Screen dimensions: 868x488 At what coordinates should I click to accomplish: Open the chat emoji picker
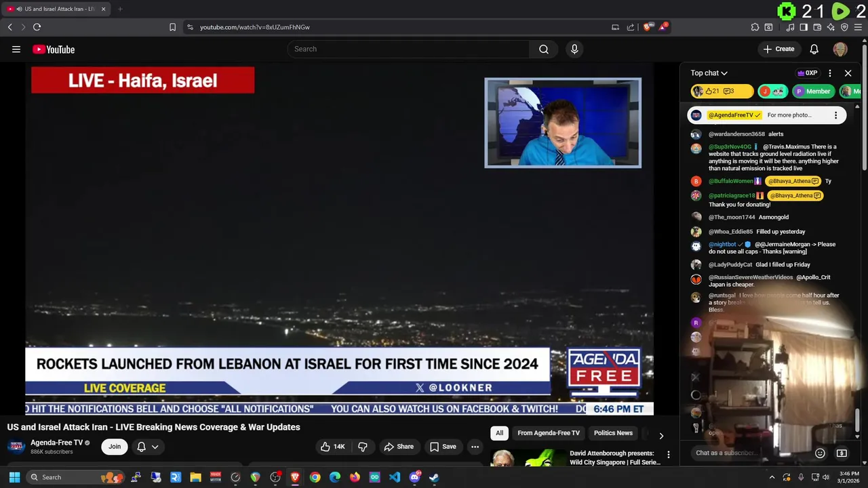pos(820,453)
